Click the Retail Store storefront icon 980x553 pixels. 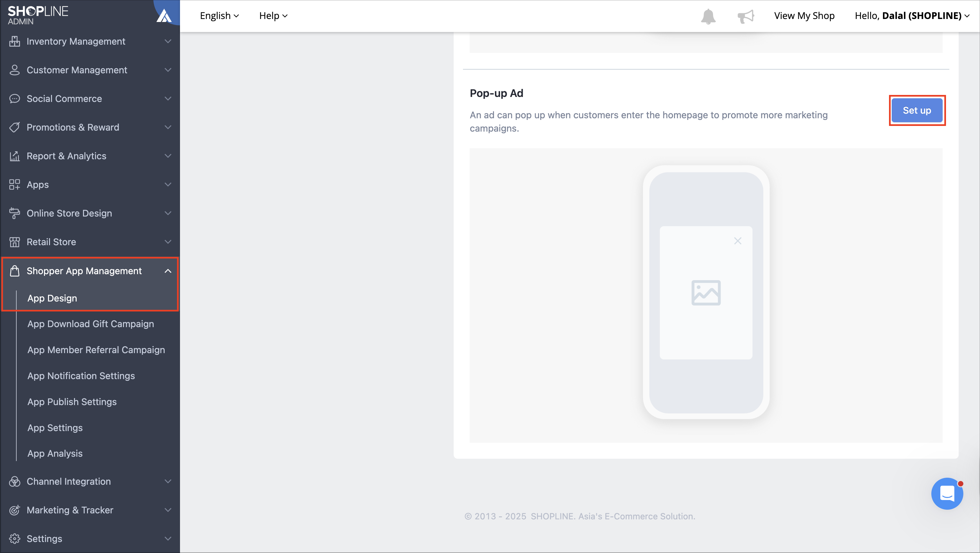click(x=14, y=242)
